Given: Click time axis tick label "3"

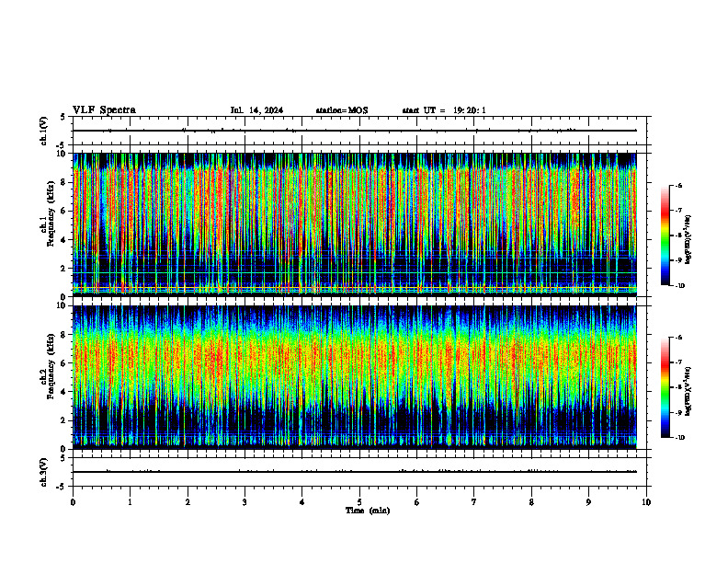Looking at the screenshot, I should click(x=245, y=502).
